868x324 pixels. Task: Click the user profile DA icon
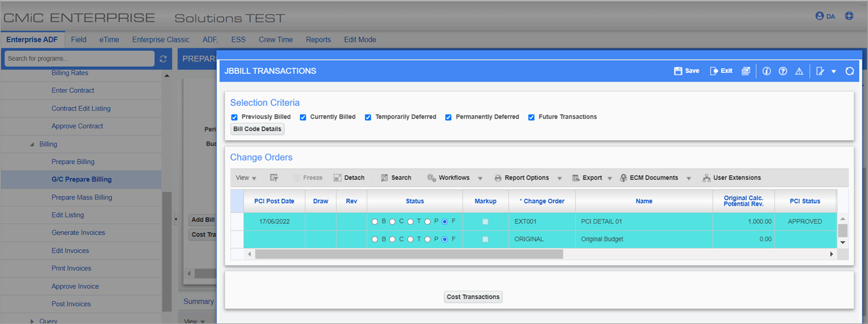coord(825,16)
